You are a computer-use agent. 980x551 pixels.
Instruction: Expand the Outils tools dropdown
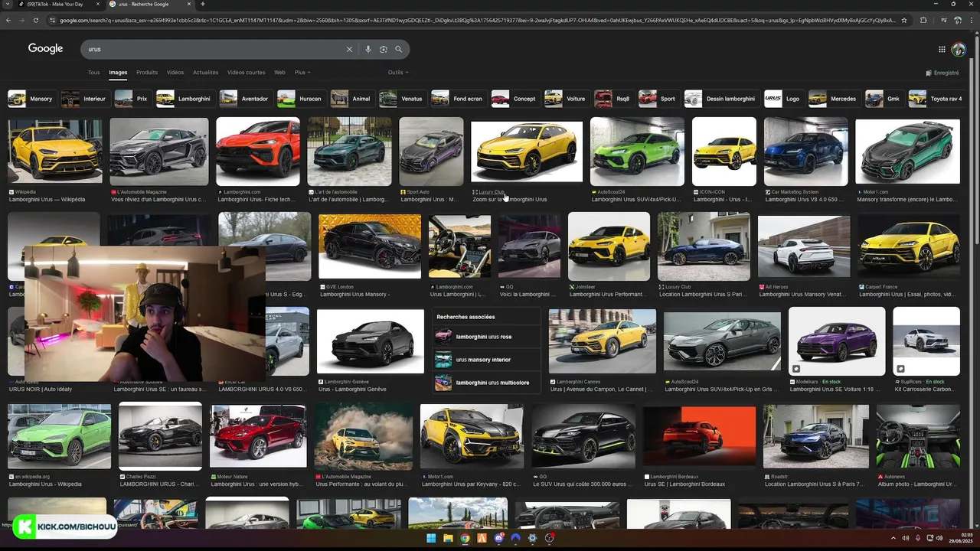point(397,72)
